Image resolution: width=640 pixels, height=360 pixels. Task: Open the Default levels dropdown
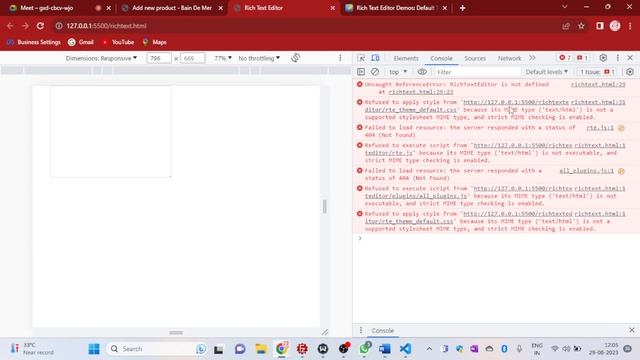pyautogui.click(x=547, y=72)
